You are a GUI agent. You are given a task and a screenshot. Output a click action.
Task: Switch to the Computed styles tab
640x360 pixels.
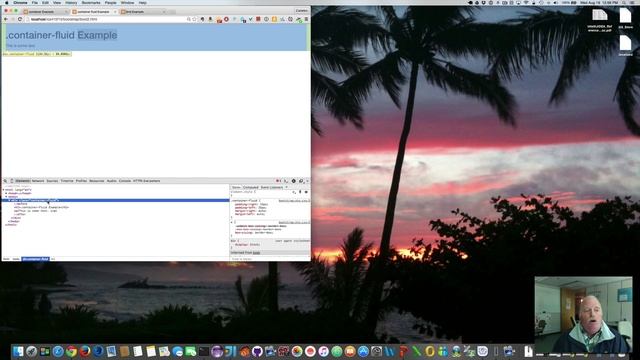[x=251, y=187]
